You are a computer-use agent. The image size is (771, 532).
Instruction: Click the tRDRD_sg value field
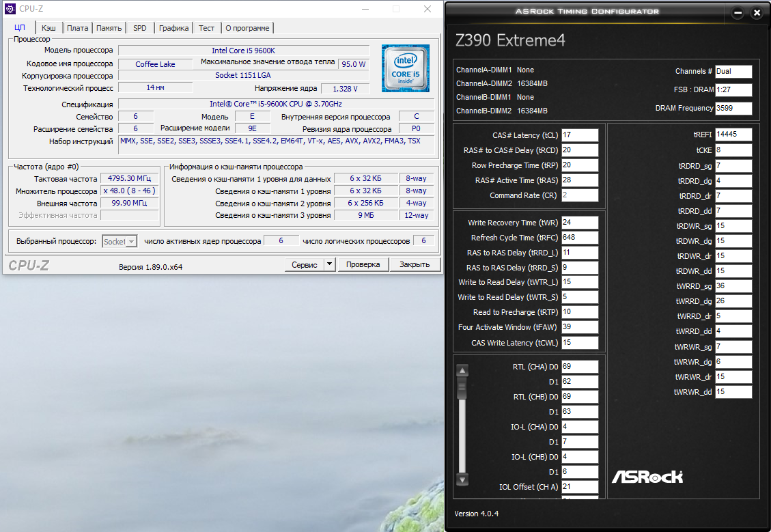(733, 166)
